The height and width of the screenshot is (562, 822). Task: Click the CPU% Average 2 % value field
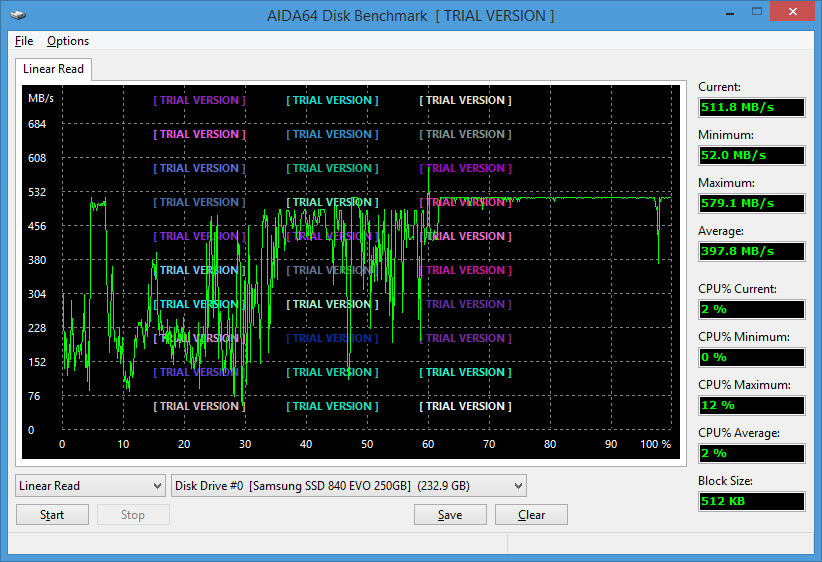pos(752,453)
